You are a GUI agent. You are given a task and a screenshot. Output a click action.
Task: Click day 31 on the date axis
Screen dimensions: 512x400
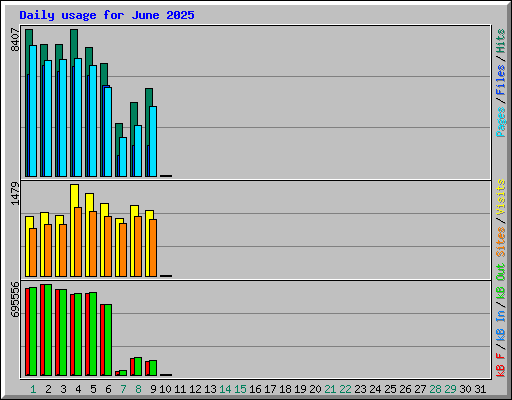click(480, 389)
